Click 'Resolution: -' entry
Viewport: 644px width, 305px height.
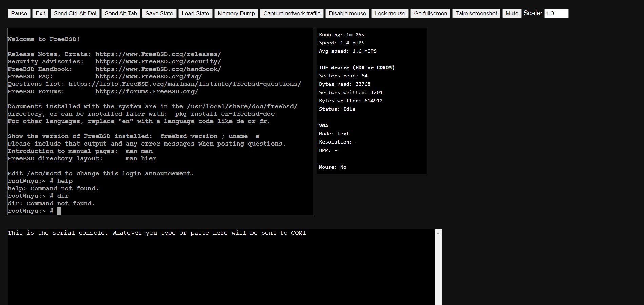click(339, 142)
